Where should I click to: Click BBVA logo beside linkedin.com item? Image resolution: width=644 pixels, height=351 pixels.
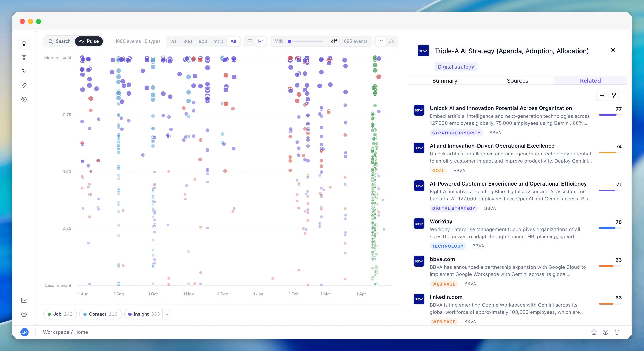coord(419,299)
